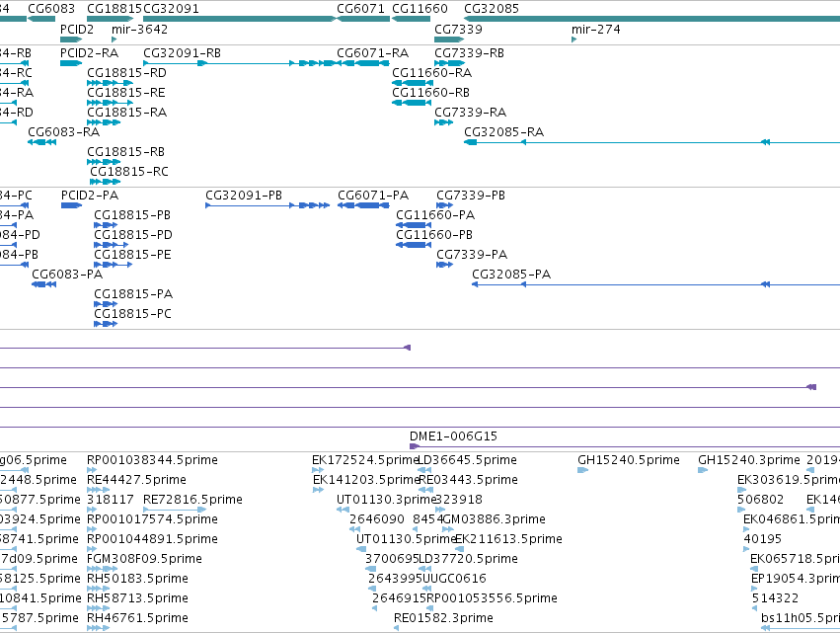Select the PCID2-RA transcript label

(x=89, y=53)
